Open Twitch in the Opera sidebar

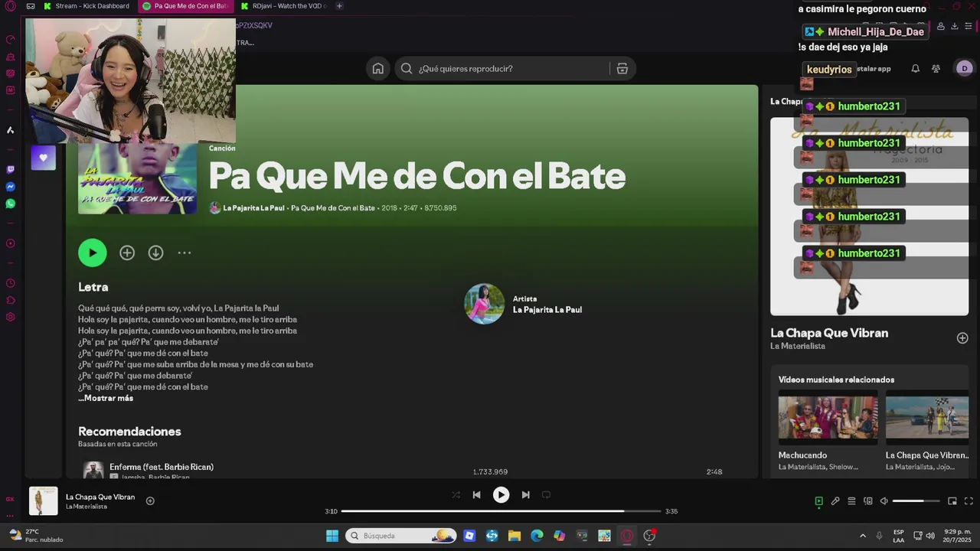coord(10,170)
